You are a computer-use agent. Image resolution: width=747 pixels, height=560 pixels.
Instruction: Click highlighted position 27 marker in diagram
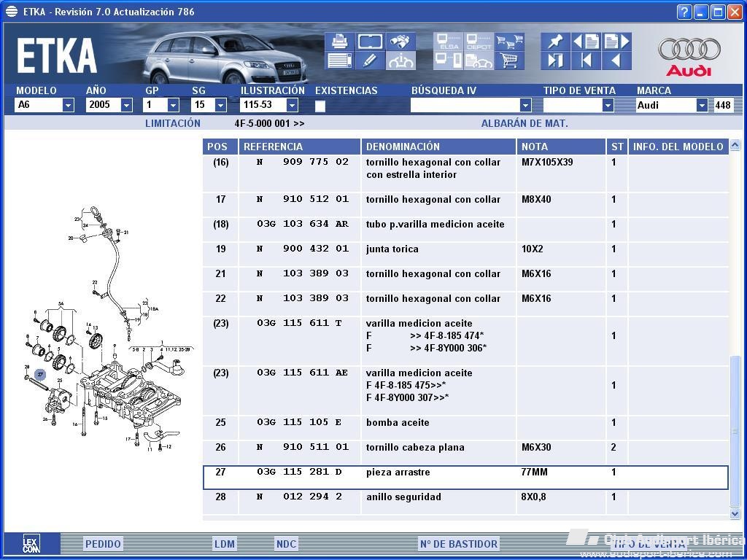point(41,375)
